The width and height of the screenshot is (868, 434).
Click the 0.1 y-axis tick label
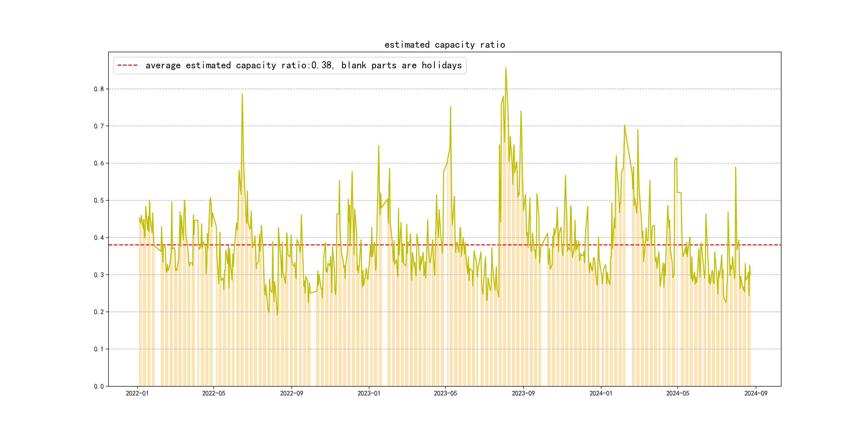click(x=99, y=349)
